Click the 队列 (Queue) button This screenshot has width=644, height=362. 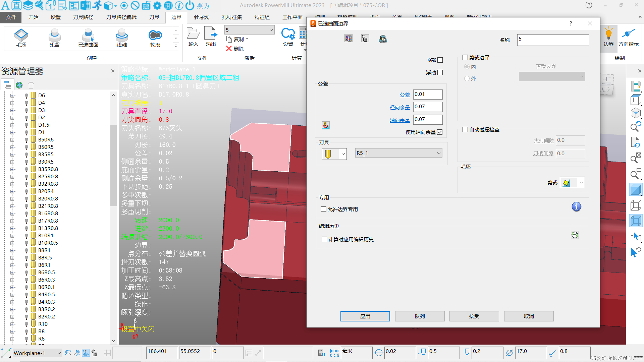tap(420, 316)
